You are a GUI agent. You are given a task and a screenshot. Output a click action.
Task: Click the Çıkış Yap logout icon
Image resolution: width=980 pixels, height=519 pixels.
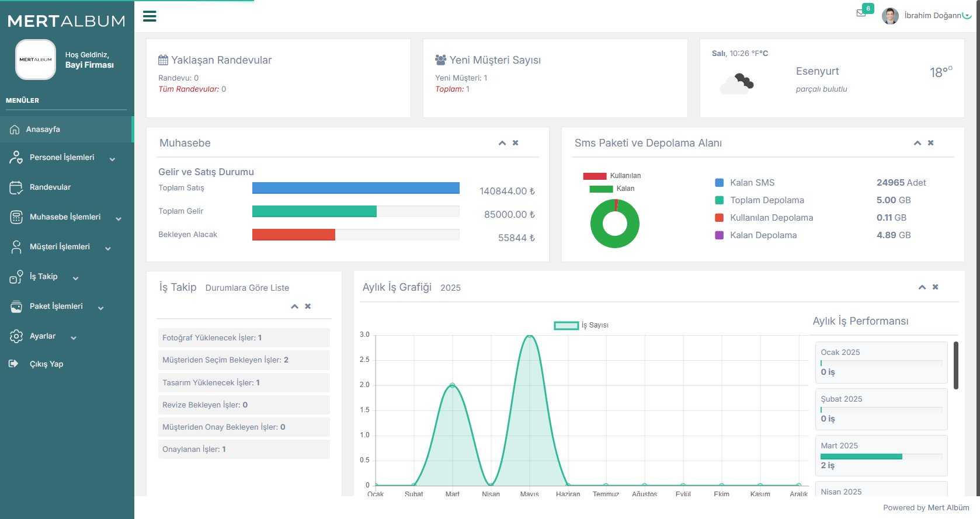tap(13, 364)
